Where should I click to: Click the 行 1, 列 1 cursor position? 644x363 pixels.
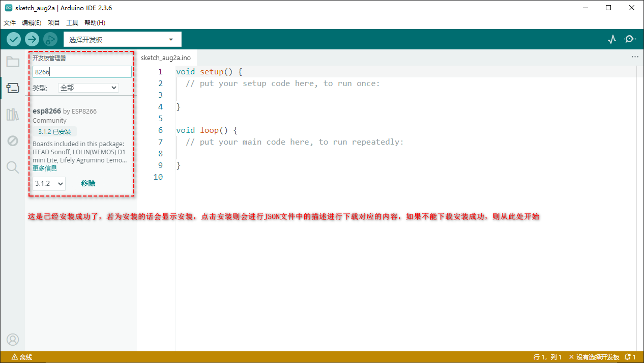point(548,357)
